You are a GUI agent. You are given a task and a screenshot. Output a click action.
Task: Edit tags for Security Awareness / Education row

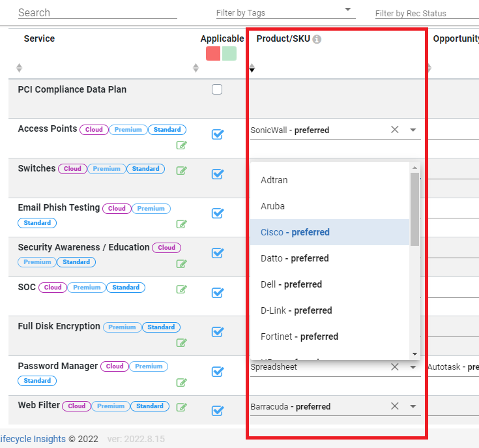(181, 263)
